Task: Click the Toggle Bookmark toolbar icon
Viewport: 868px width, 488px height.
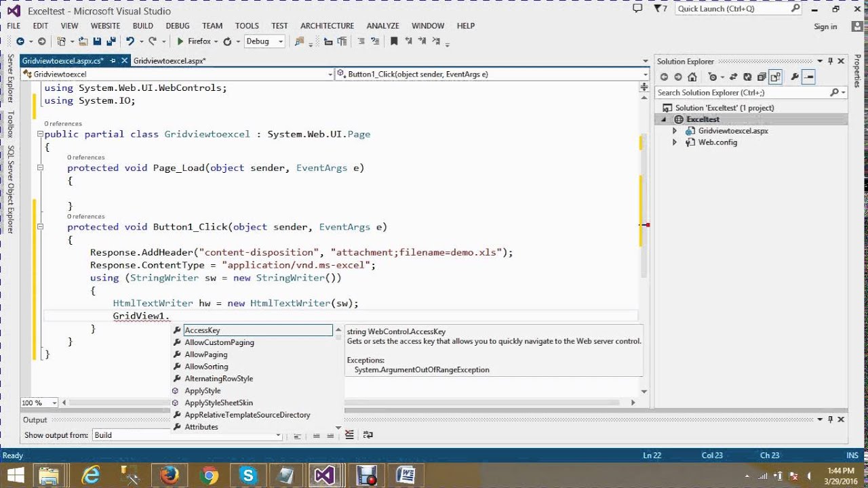Action: coord(394,41)
